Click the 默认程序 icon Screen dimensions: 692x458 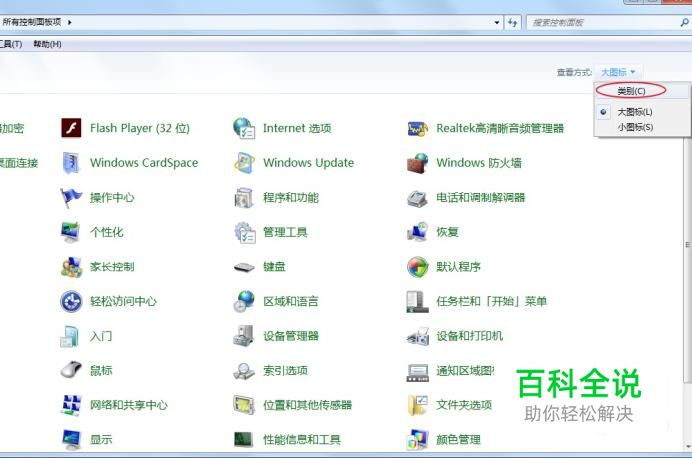(417, 267)
